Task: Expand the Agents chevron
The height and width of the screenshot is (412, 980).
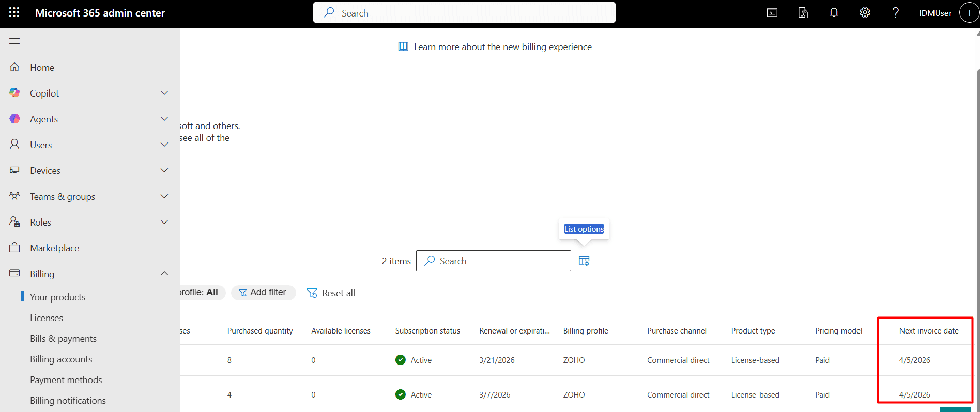Action: [164, 119]
